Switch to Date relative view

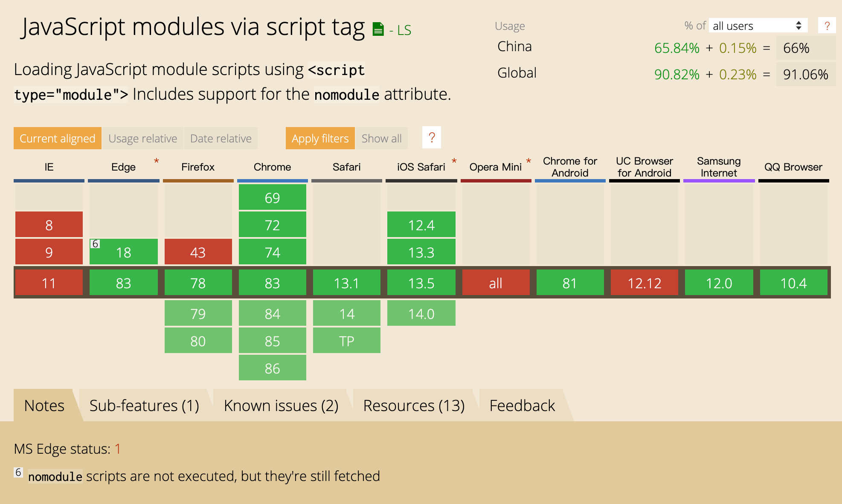pos(221,139)
